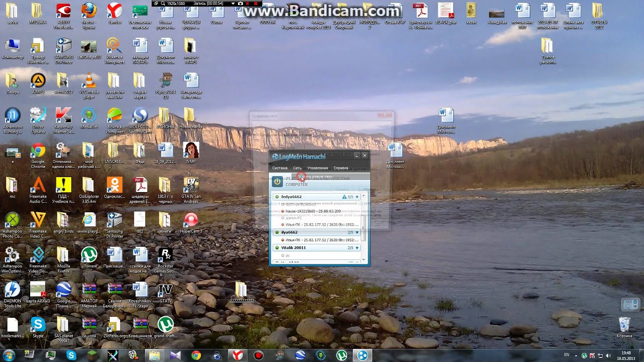Screen dimensions: 644x362
Task: Open Driver Updater desktop shortcut
Action: [x=38, y=121]
